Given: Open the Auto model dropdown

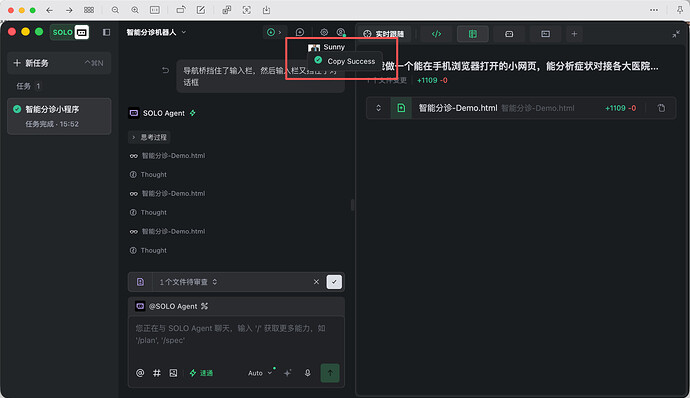Looking at the screenshot, I should (260, 373).
